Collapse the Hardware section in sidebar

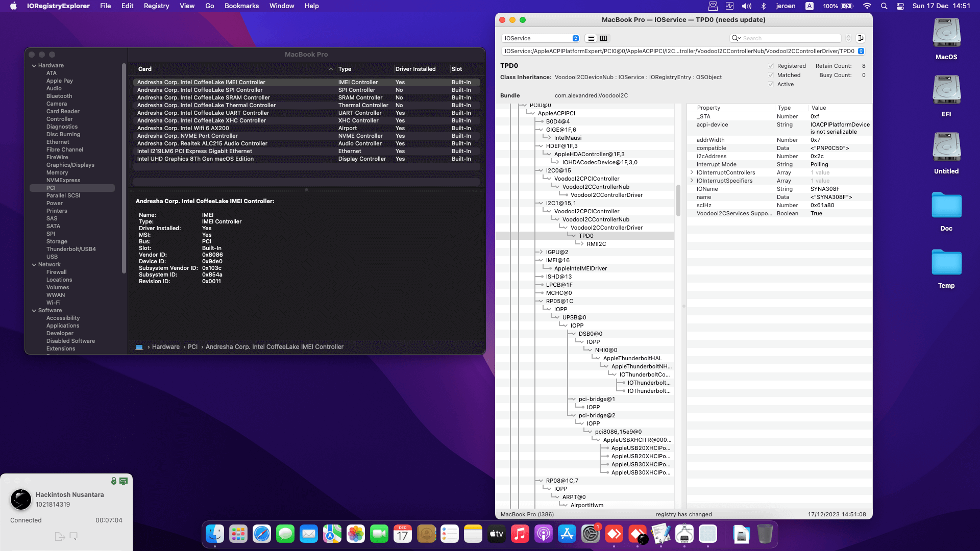tap(34, 65)
